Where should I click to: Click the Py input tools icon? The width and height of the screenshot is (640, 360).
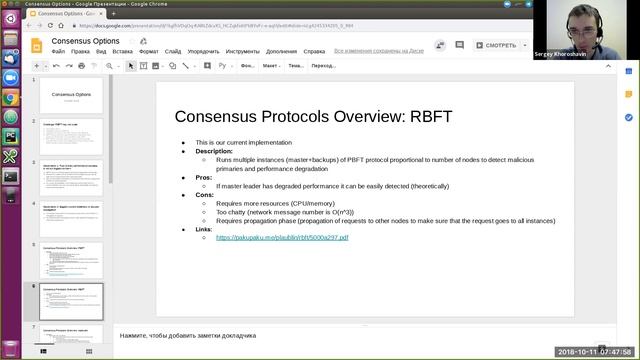pos(222,66)
